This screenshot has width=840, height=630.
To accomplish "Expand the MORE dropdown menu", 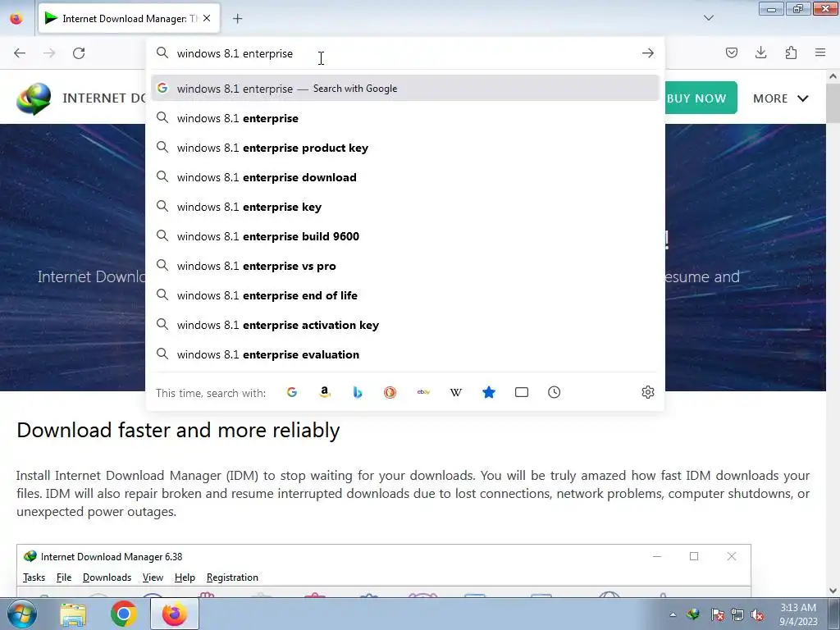I will [781, 98].
